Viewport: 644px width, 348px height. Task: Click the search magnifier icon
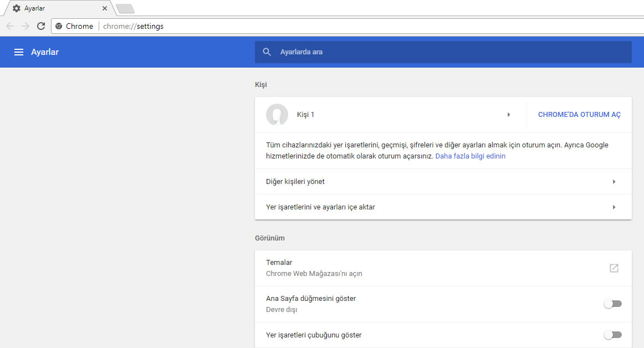[267, 52]
